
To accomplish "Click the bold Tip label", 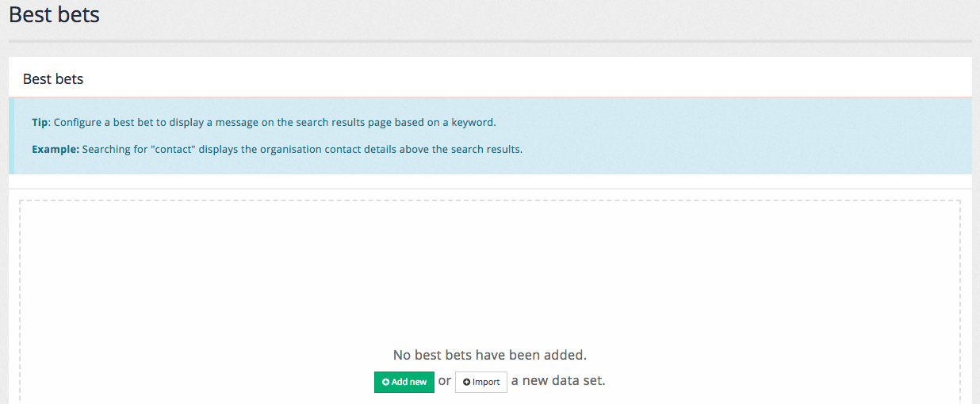I will (x=40, y=123).
